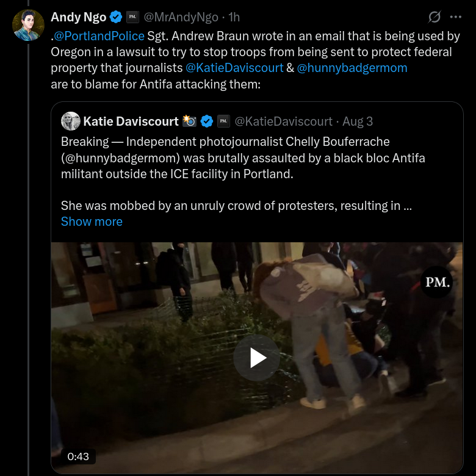
Task: Click Andy Ngo's blue verified badge
Action: click(x=117, y=17)
